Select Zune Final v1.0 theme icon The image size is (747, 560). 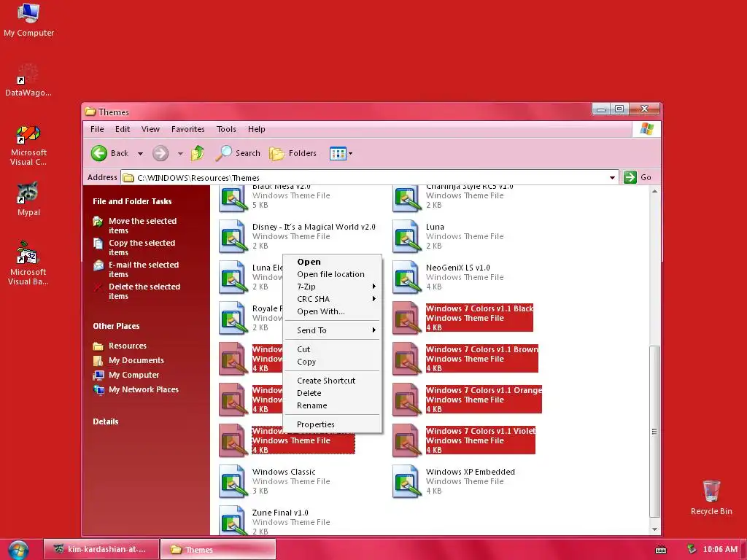(x=233, y=520)
